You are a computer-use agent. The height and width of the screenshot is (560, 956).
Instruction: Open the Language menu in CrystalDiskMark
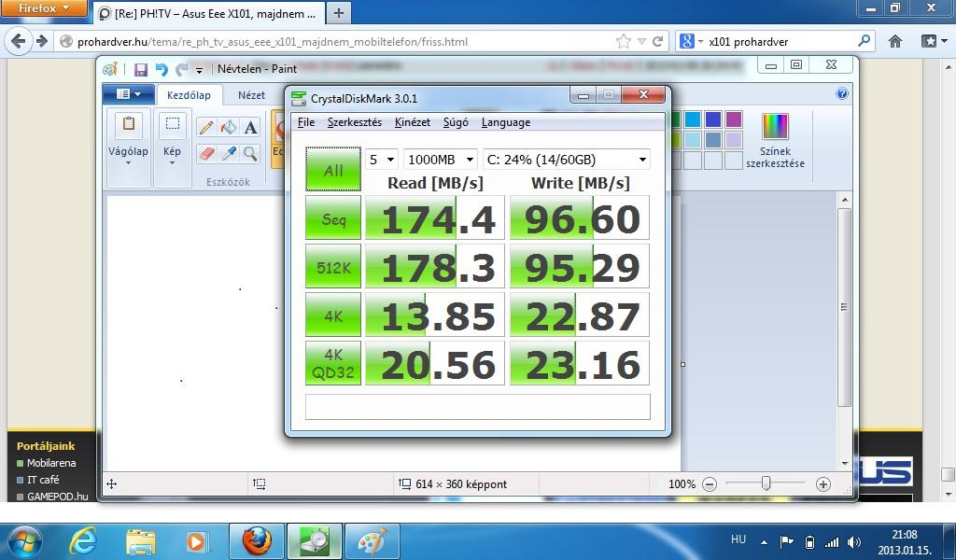pyautogui.click(x=505, y=122)
